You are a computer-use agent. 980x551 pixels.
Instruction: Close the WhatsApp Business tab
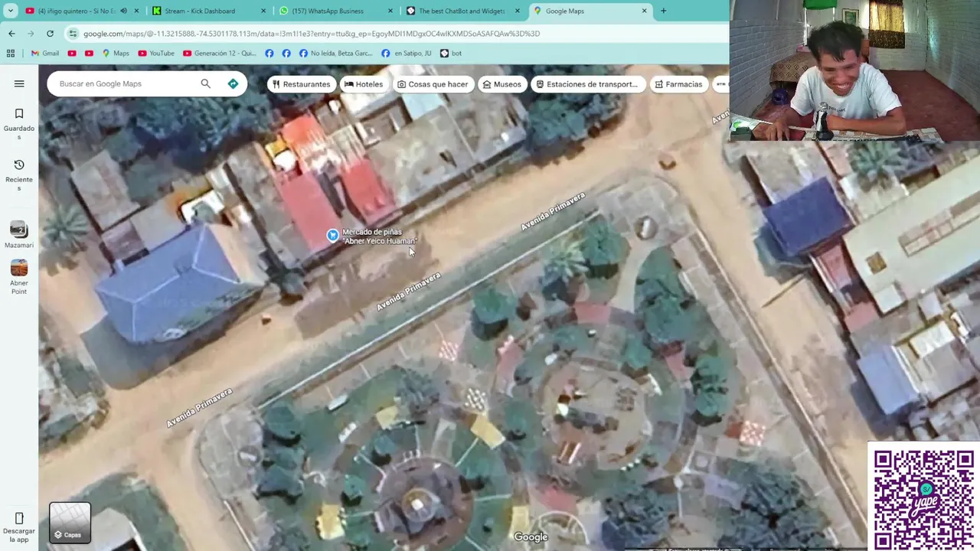point(390,11)
